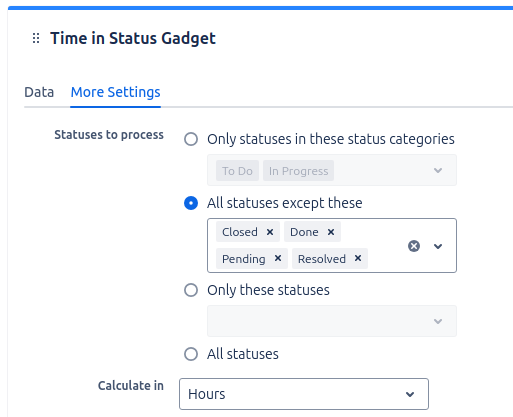This screenshot has width=513, height=417.
Task: Click the Time in Status Gadget title
Action: coord(133,38)
